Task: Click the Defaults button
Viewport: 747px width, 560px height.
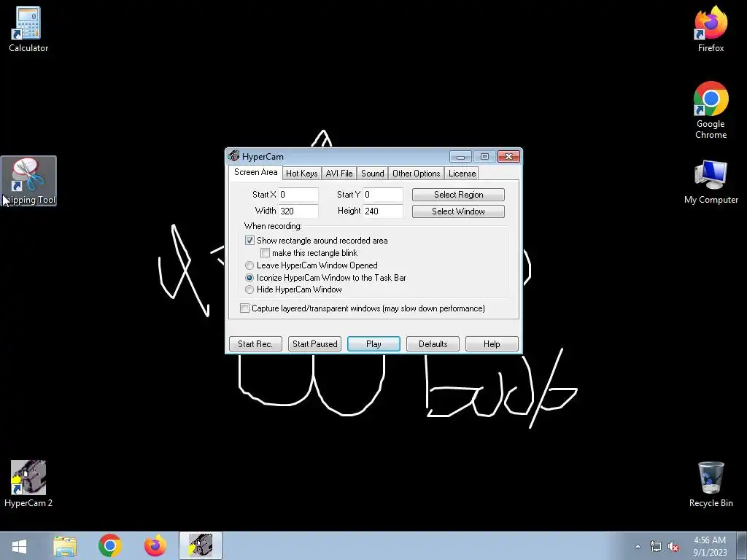Action: pyautogui.click(x=433, y=344)
